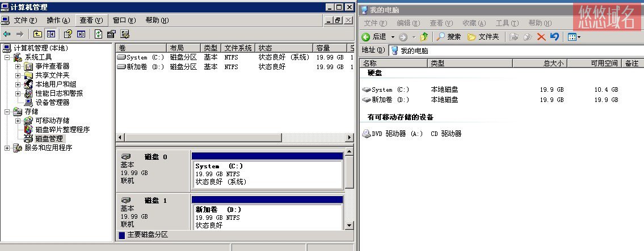Select 计算机管理(本地) root node
This screenshot has width=644, height=251.
(x=41, y=48)
